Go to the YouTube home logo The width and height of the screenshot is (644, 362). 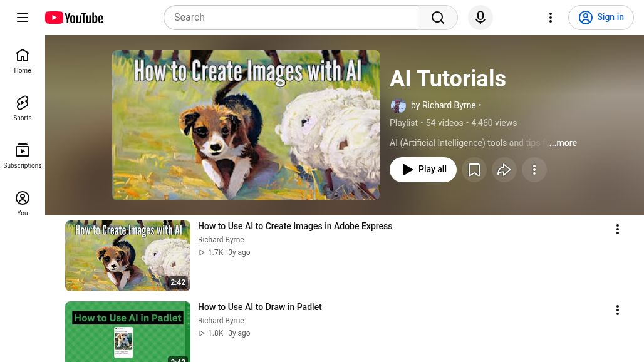click(75, 18)
